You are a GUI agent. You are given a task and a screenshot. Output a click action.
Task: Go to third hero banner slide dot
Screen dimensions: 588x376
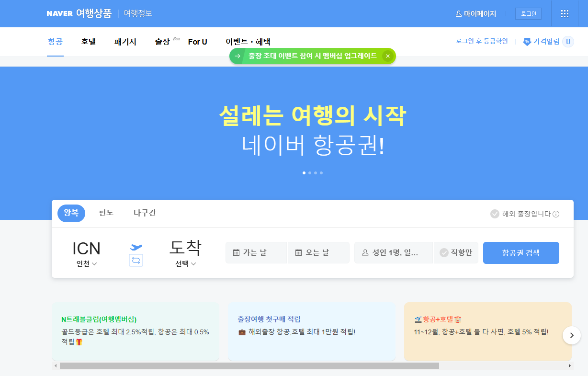pyautogui.click(x=316, y=172)
